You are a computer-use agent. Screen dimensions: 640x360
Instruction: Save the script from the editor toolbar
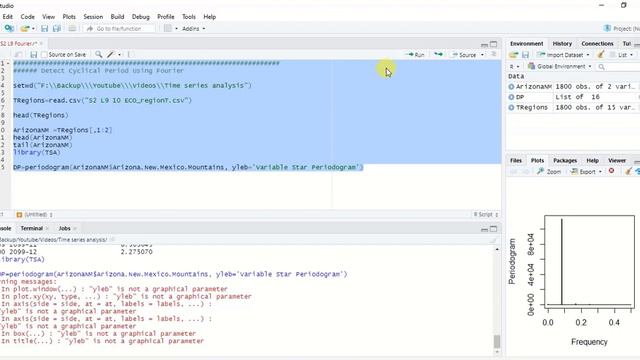tap(33, 54)
